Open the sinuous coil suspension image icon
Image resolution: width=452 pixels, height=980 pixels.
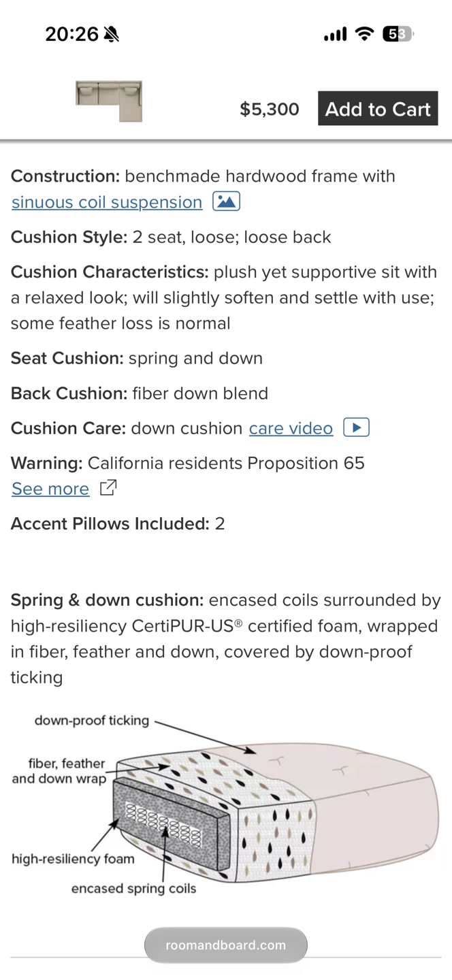(x=226, y=201)
